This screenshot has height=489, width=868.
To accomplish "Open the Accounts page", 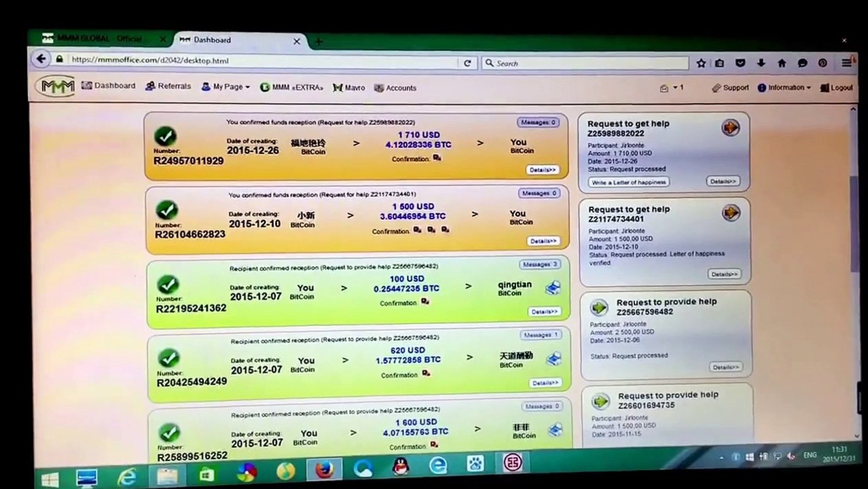I will pos(395,88).
